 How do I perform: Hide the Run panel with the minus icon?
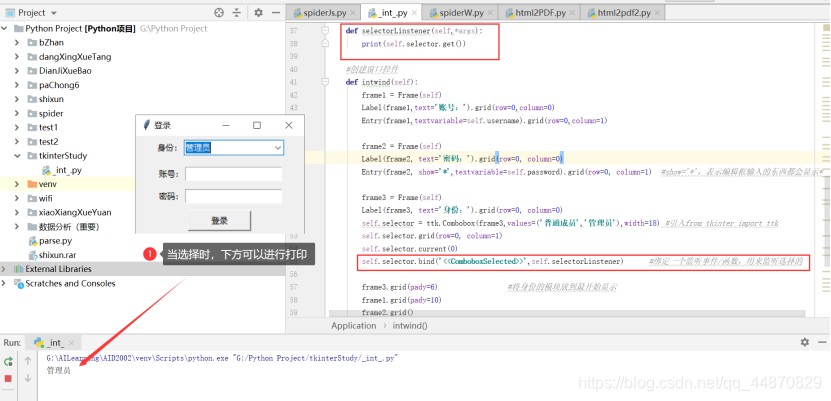click(x=822, y=342)
